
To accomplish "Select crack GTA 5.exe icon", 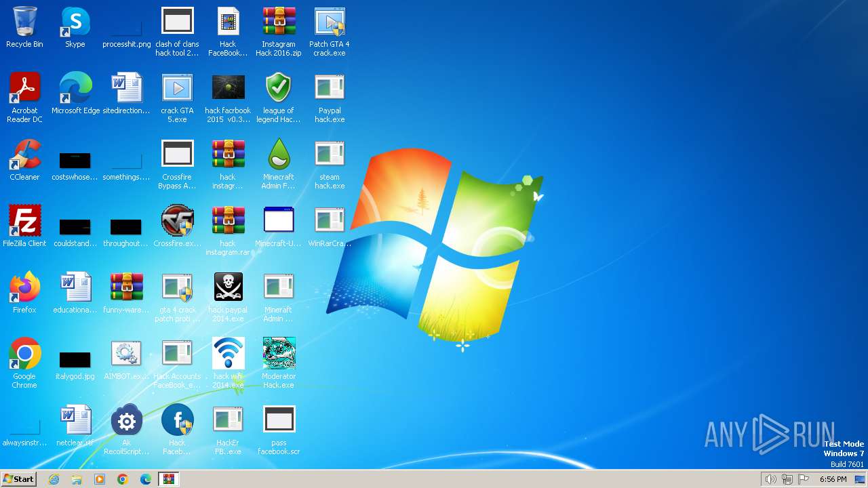I will [x=177, y=88].
